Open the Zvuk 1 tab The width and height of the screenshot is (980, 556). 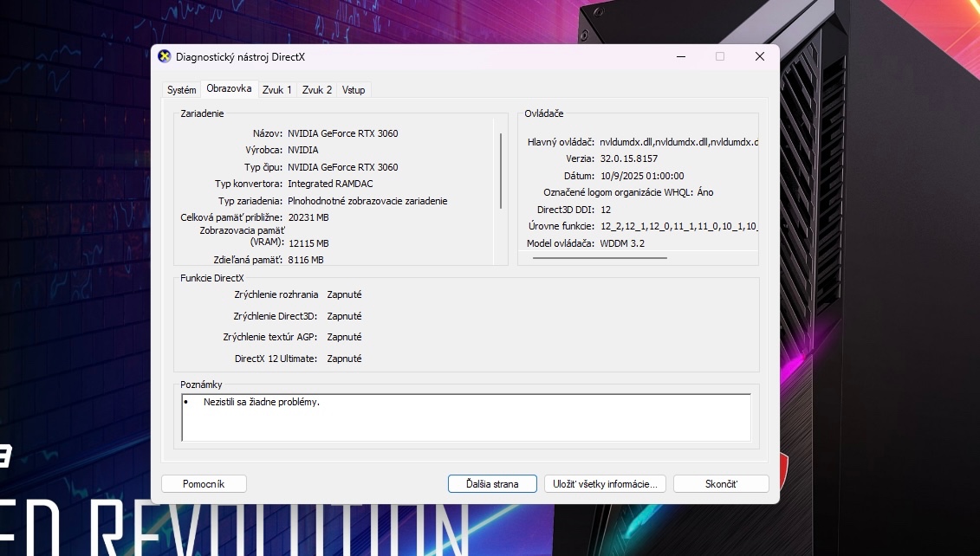click(x=276, y=90)
